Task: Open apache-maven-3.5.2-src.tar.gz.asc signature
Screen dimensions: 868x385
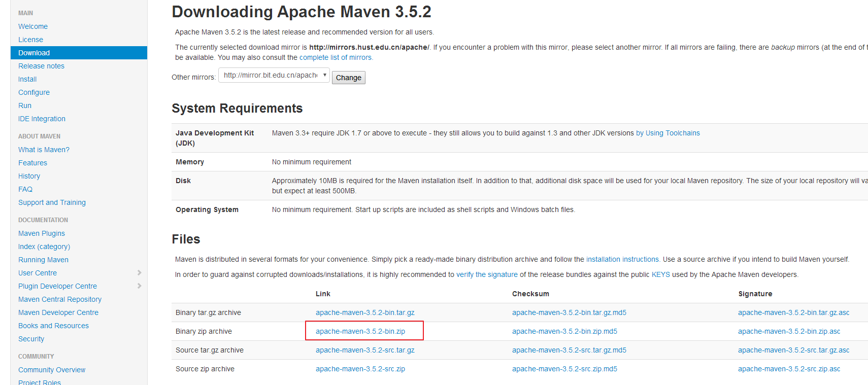Action: 793,350
